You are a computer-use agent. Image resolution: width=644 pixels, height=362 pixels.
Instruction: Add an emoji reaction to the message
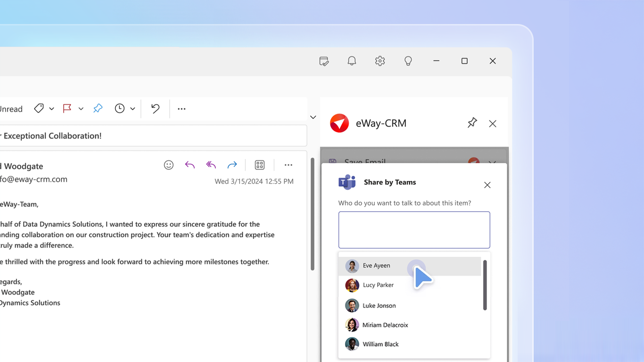168,165
